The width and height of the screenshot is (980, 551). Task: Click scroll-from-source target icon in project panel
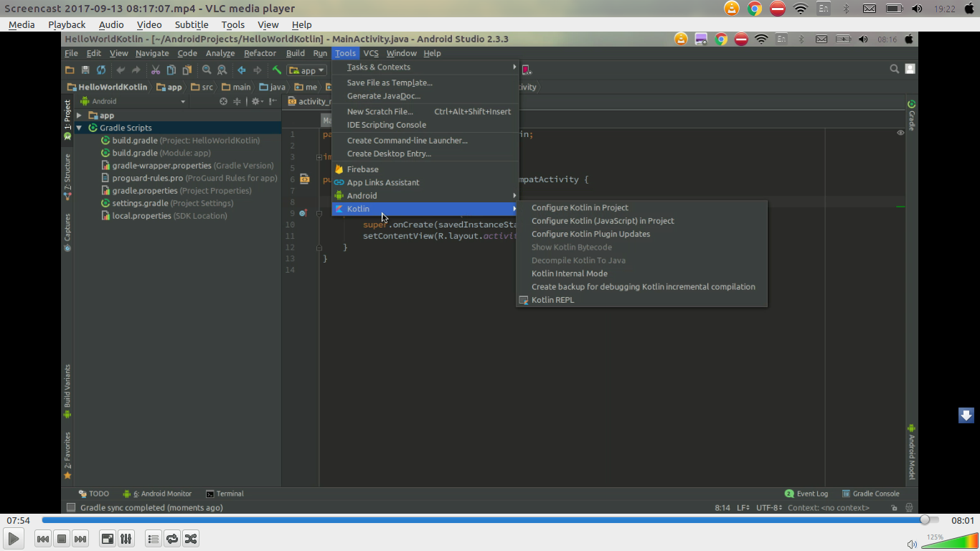point(223,101)
